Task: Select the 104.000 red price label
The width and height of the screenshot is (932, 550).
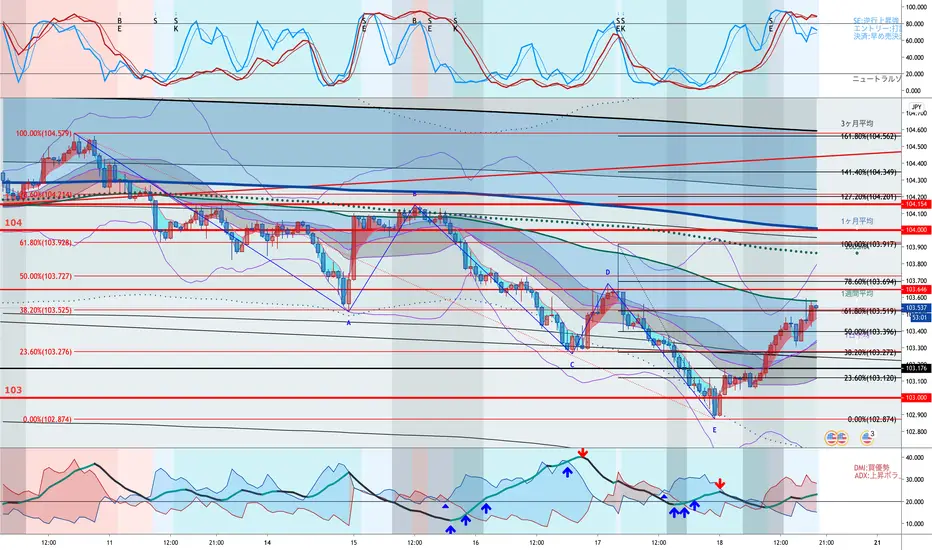Action: [x=916, y=230]
